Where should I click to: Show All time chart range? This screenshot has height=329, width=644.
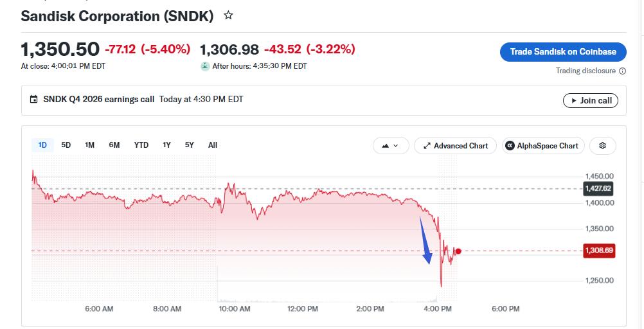(212, 145)
